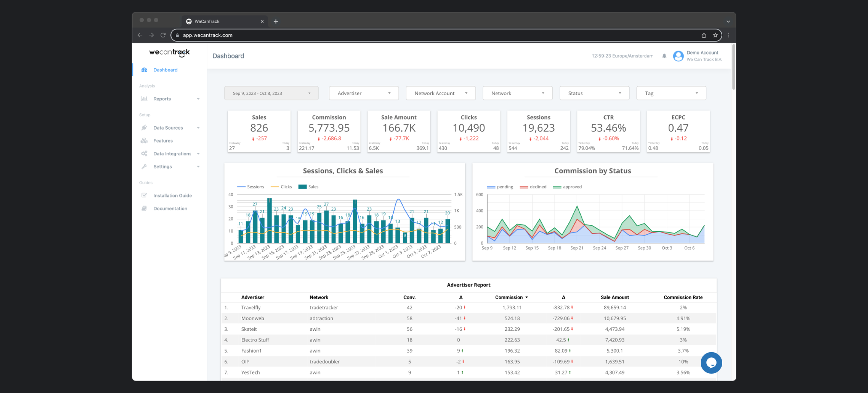Click the Sales 826 metric card

click(259, 131)
